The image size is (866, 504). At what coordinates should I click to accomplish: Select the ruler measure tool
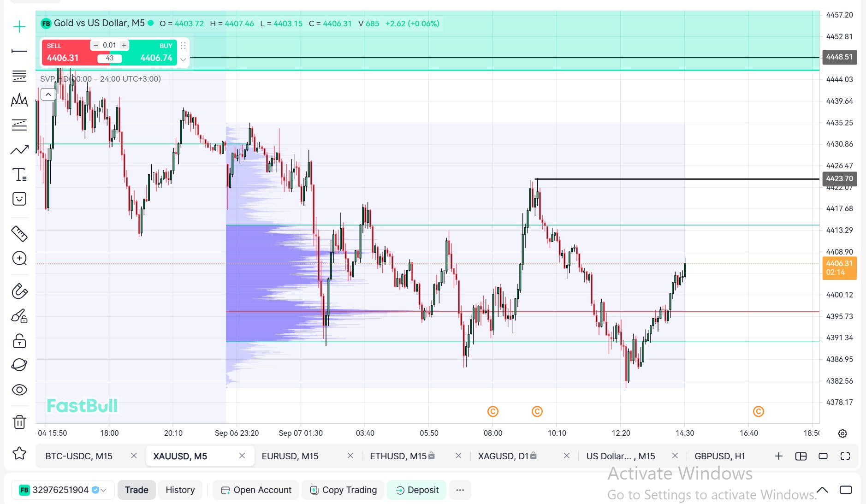(19, 234)
